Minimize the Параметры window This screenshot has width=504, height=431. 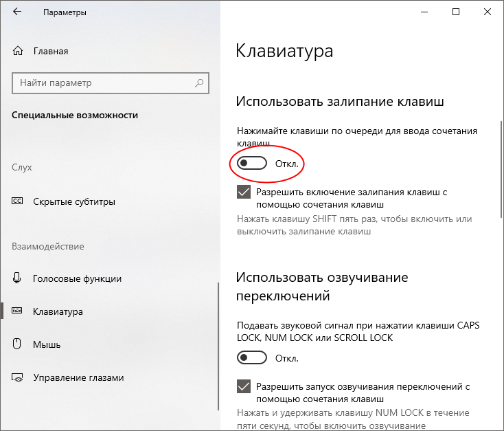(424, 12)
